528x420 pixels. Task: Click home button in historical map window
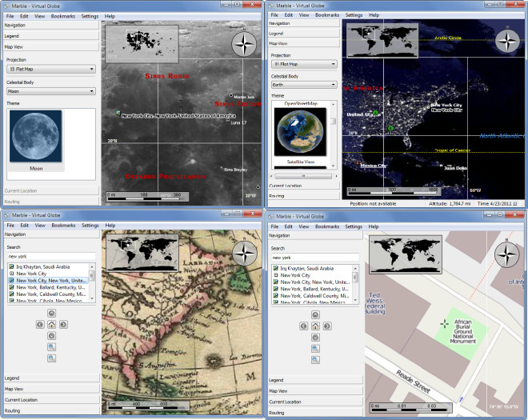pyautogui.click(x=51, y=324)
